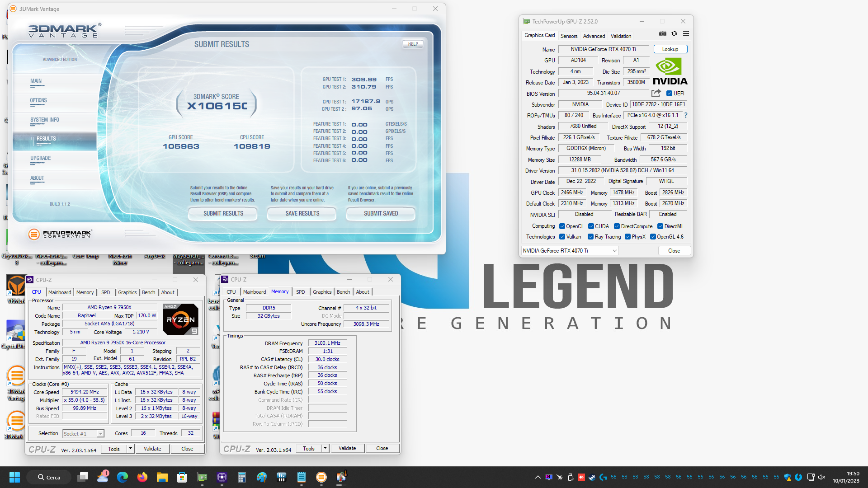
Task: Expand Tools arrow in CPU-Z Memory window
Action: [325, 448]
